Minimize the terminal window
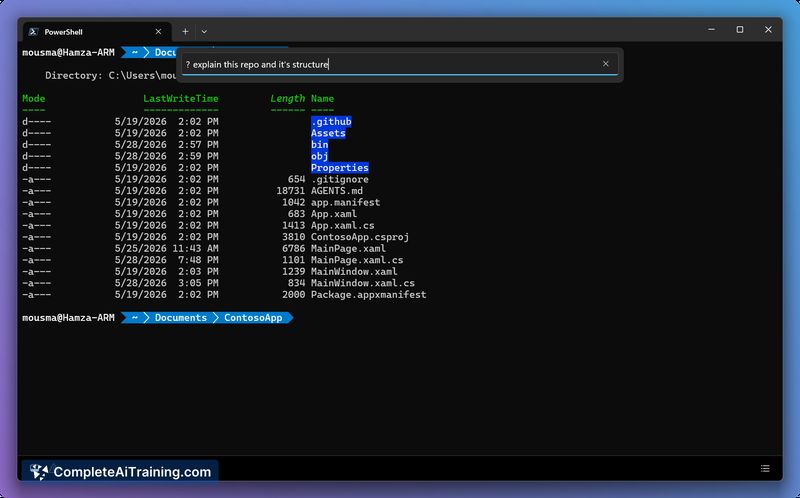 [711, 30]
